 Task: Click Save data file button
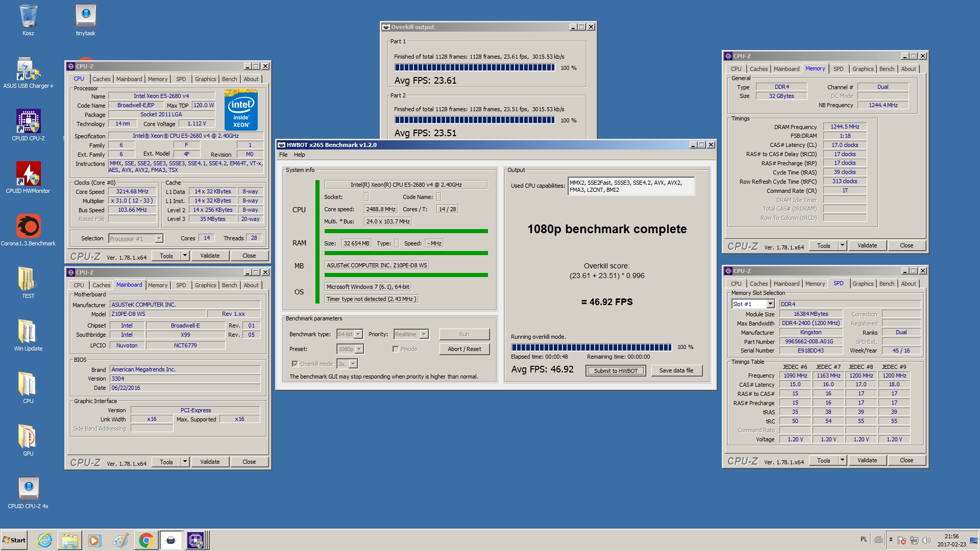[x=676, y=370]
